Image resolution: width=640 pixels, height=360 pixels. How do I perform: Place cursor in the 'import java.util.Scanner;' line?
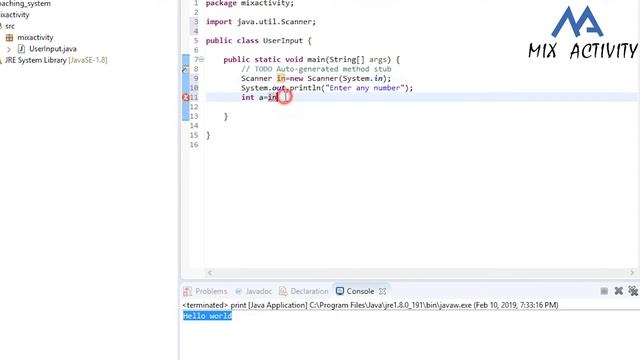click(261, 22)
